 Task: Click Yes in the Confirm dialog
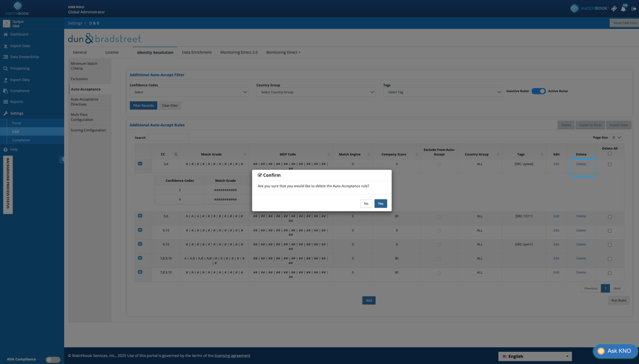[380, 204]
